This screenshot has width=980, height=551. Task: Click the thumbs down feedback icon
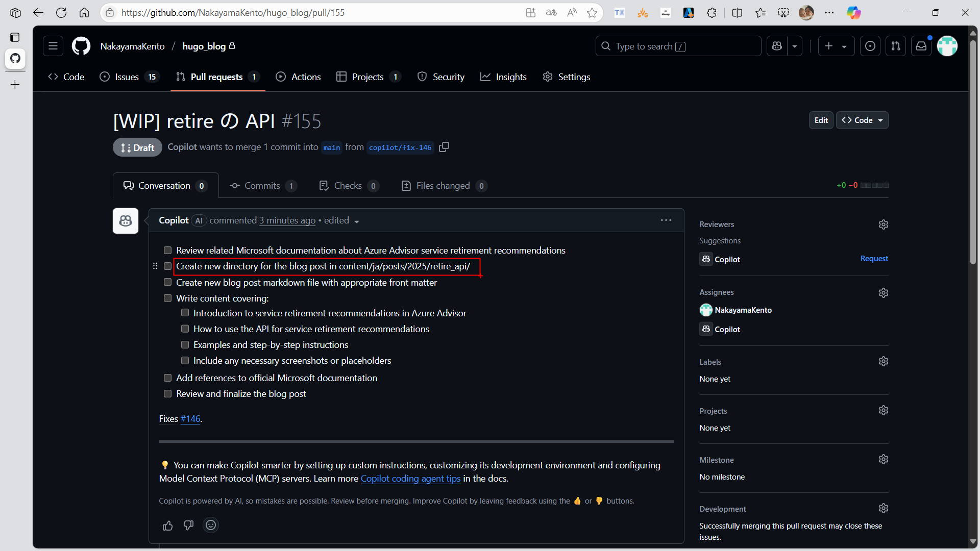[x=189, y=525]
